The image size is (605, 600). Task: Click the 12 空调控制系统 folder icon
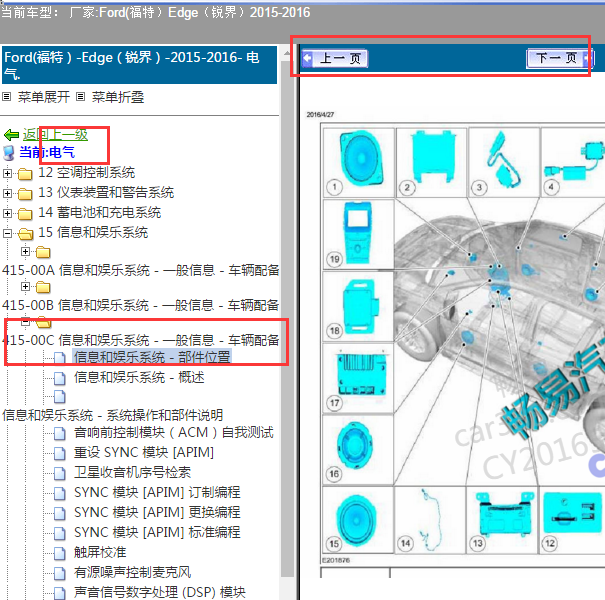pyautogui.click(x=25, y=174)
